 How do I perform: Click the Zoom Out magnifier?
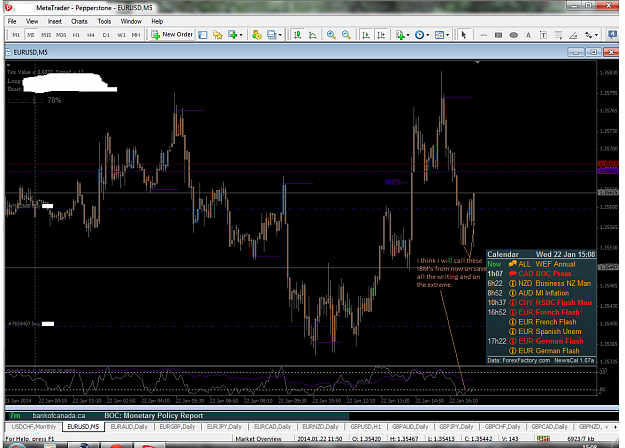coord(346,35)
